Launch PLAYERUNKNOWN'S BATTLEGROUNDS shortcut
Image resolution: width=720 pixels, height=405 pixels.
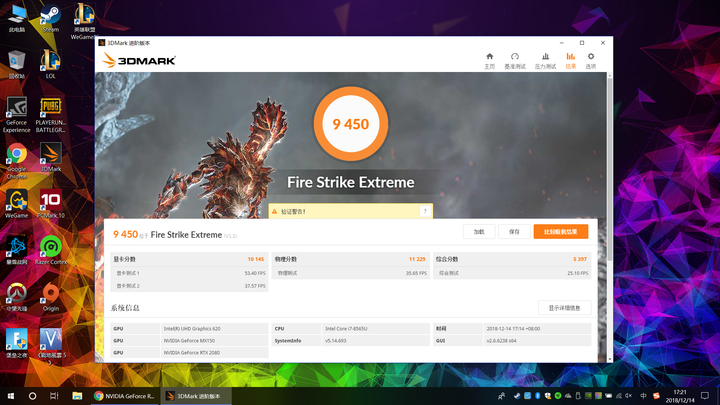tap(51, 115)
